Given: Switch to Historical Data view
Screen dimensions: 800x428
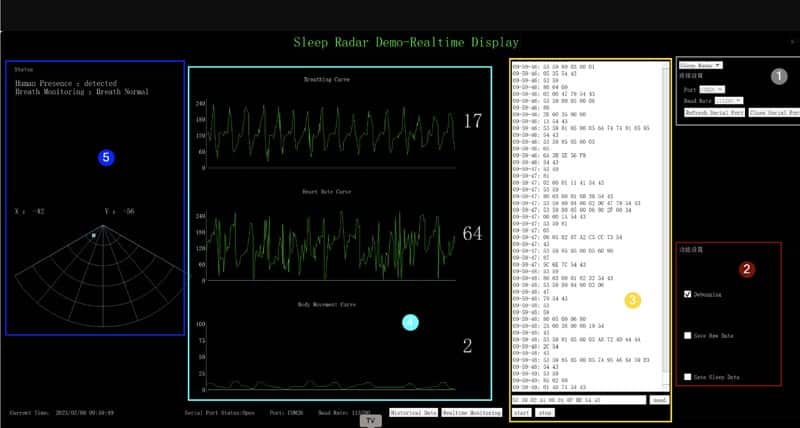Looking at the screenshot, I should [412, 411].
